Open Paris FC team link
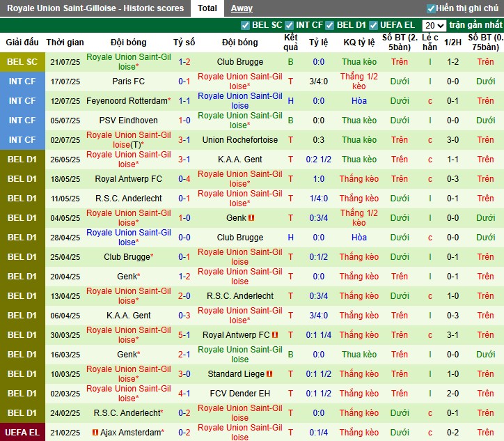 coord(129,82)
